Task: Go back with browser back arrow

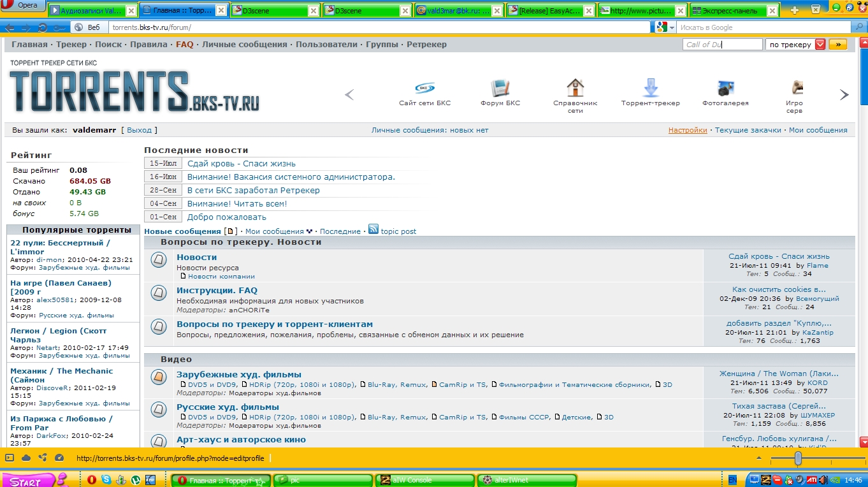Action: [10, 27]
